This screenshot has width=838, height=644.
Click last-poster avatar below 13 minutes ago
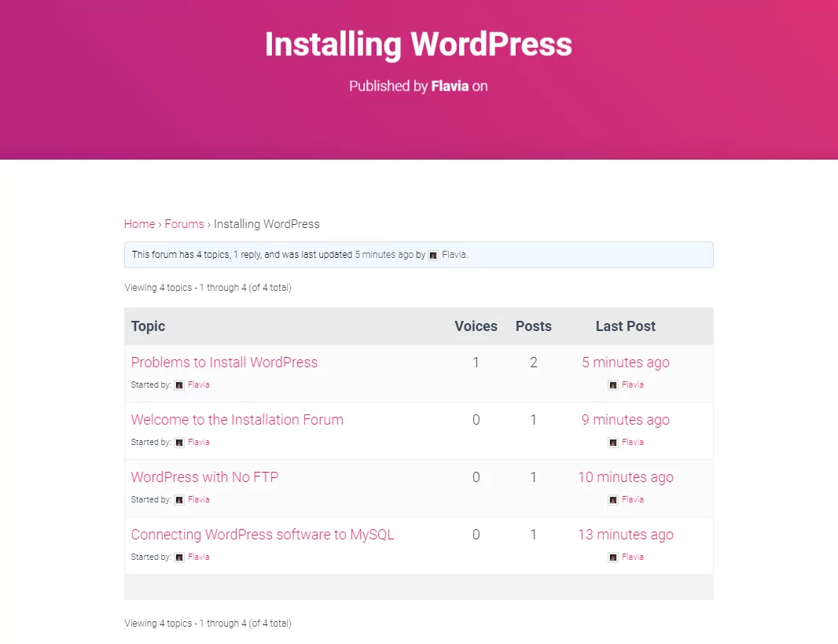click(613, 558)
